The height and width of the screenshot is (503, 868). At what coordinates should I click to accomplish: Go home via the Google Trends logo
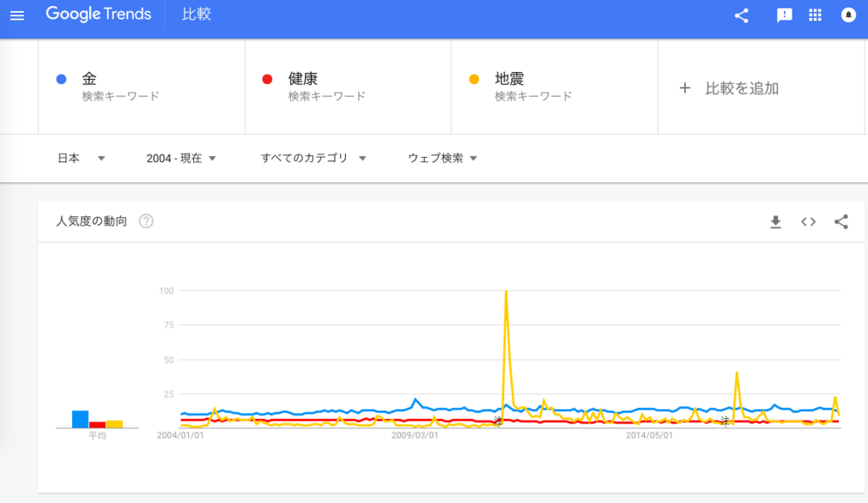click(x=99, y=14)
